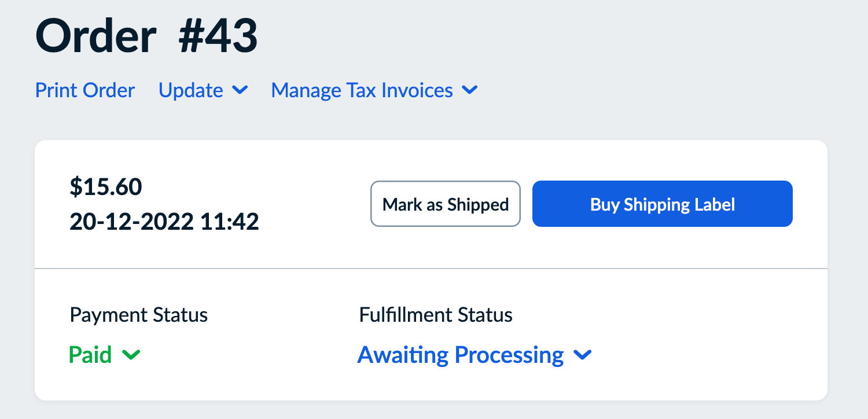This screenshot has height=419, width=868.
Task: Click the chevron next to Paid status
Action: 132,355
